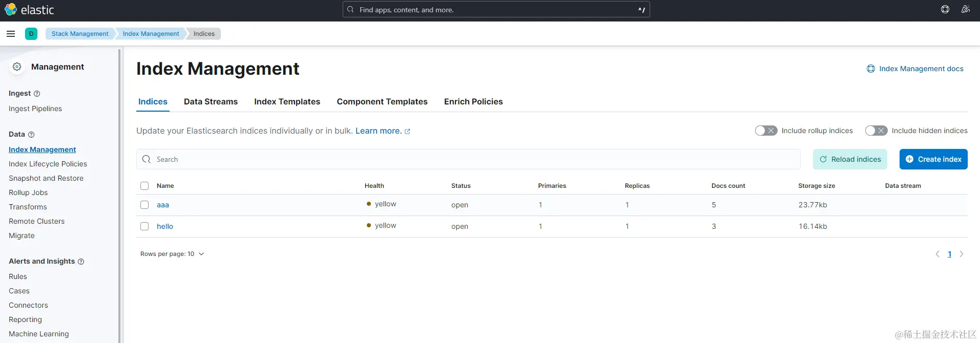This screenshot has height=343, width=980.
Task: Click the Name column header
Action: 165,186
